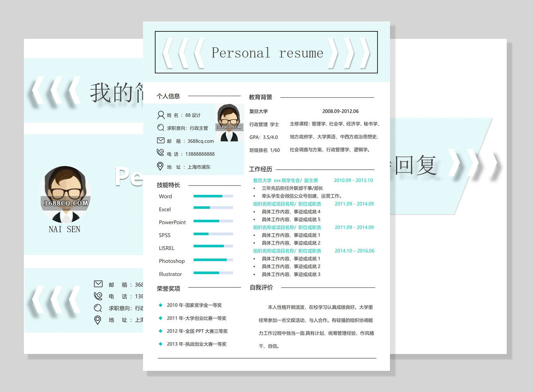Click the 荣誉奖项 section heading
The width and height of the screenshot is (533, 392).
[x=169, y=289]
